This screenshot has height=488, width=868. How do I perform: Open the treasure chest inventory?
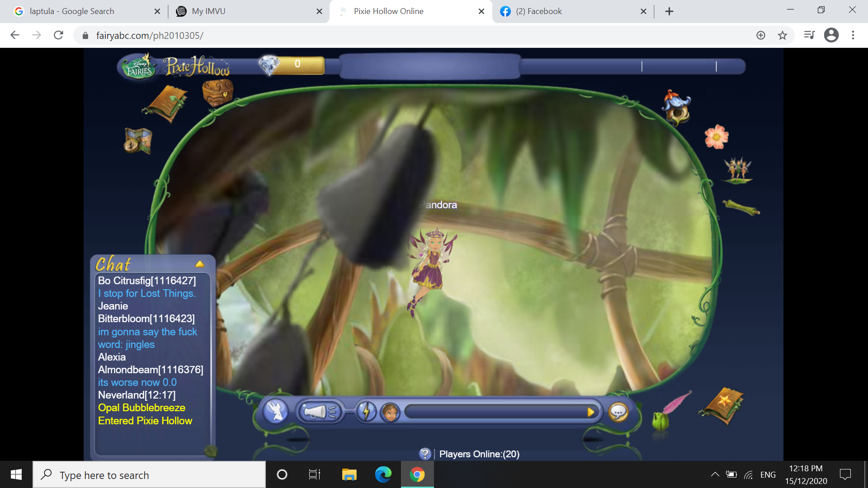click(218, 93)
